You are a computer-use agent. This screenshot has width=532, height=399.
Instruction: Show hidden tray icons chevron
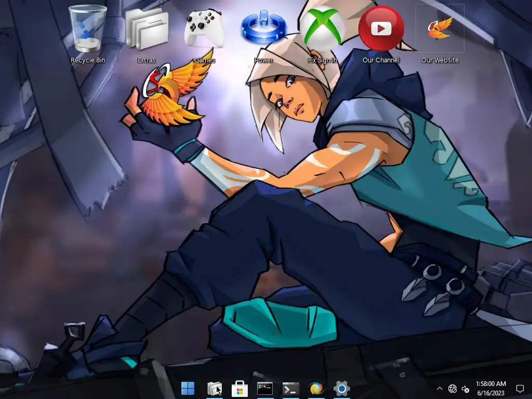(x=440, y=389)
